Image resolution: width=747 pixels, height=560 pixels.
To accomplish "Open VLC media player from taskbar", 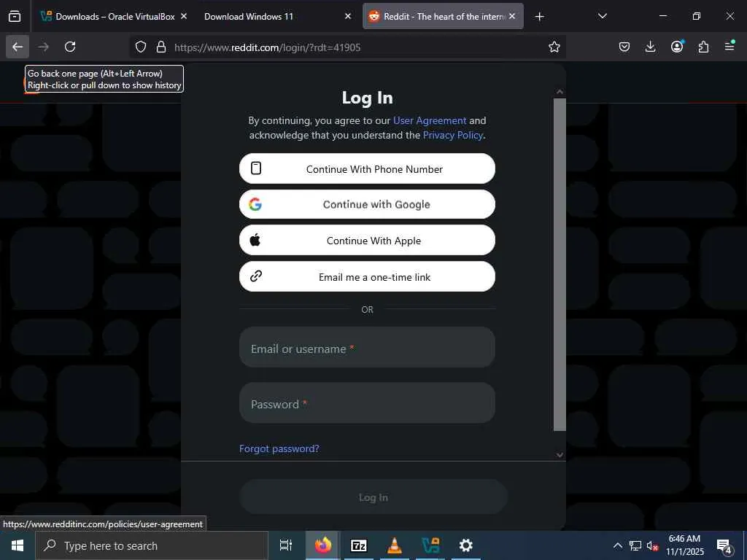I will [x=395, y=545].
